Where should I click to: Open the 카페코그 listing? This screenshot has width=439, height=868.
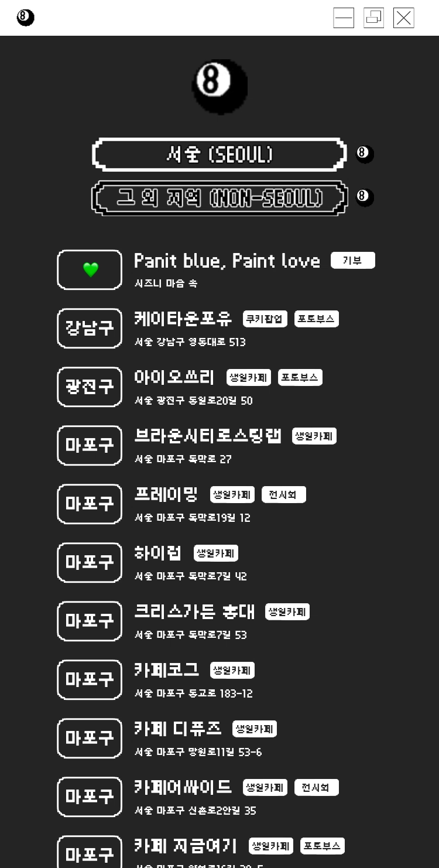pyautogui.click(x=166, y=670)
